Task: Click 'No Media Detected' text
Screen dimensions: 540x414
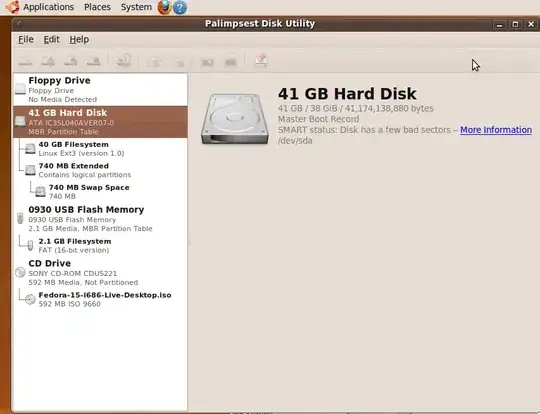Action: pyautogui.click(x=62, y=100)
